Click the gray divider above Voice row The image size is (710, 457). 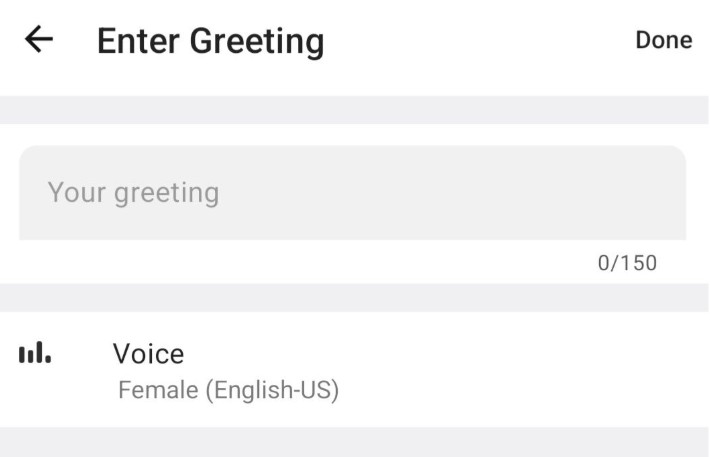(355, 298)
